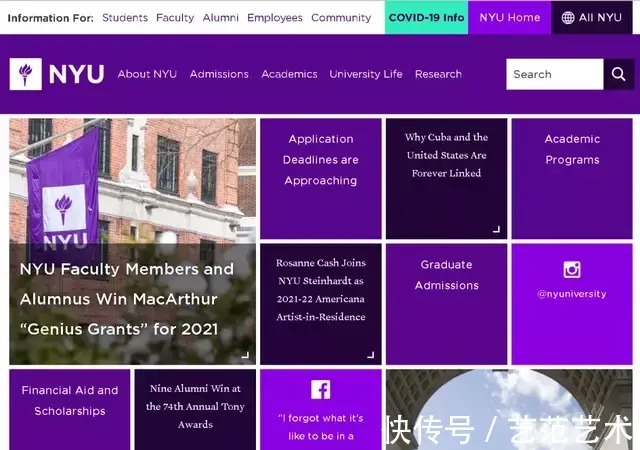
Task: Expand the All NYU menu
Action: [592, 18]
